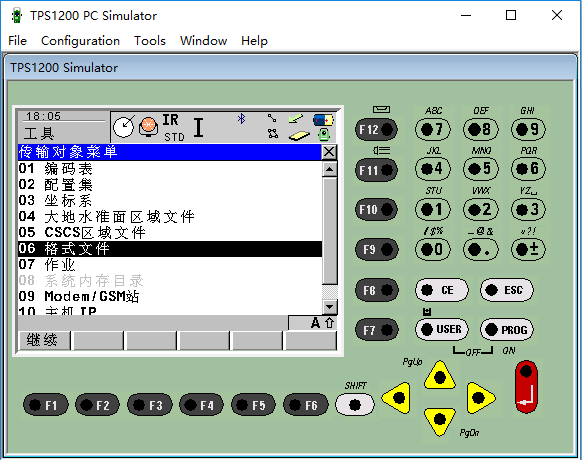Click the yellow down arrow key
Image resolution: width=582 pixels, height=460 pixels.
439,421
